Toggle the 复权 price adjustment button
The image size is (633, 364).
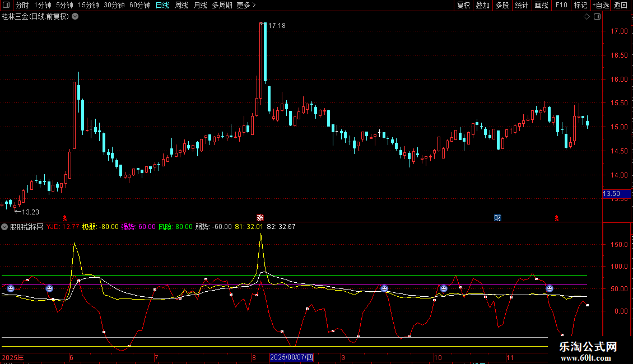point(463,5)
